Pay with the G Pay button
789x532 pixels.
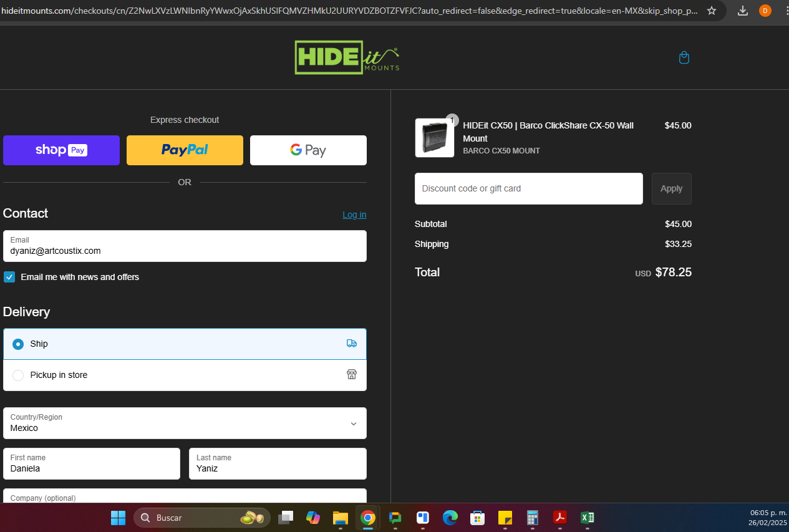[x=308, y=150]
